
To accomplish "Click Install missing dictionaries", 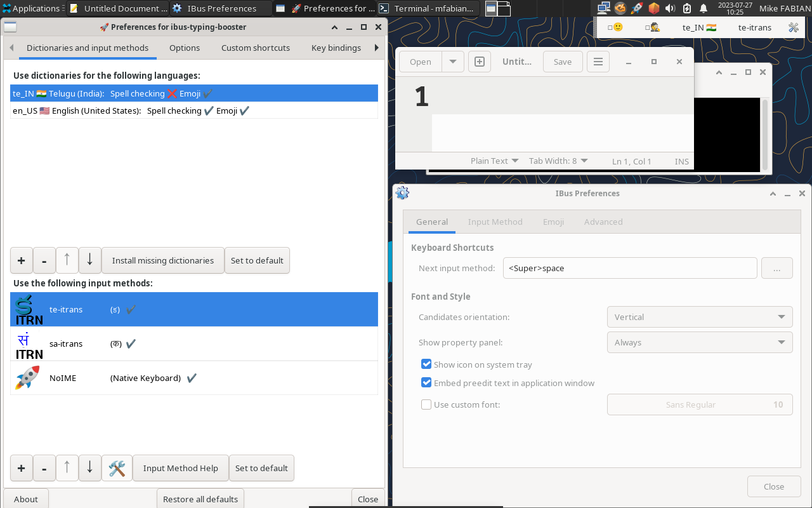I will [x=162, y=260].
